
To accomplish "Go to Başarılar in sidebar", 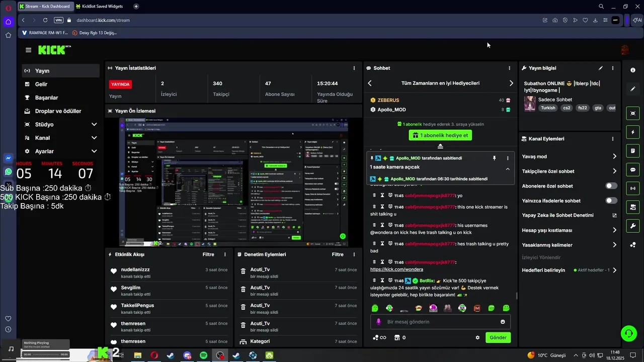I will coord(60,98).
